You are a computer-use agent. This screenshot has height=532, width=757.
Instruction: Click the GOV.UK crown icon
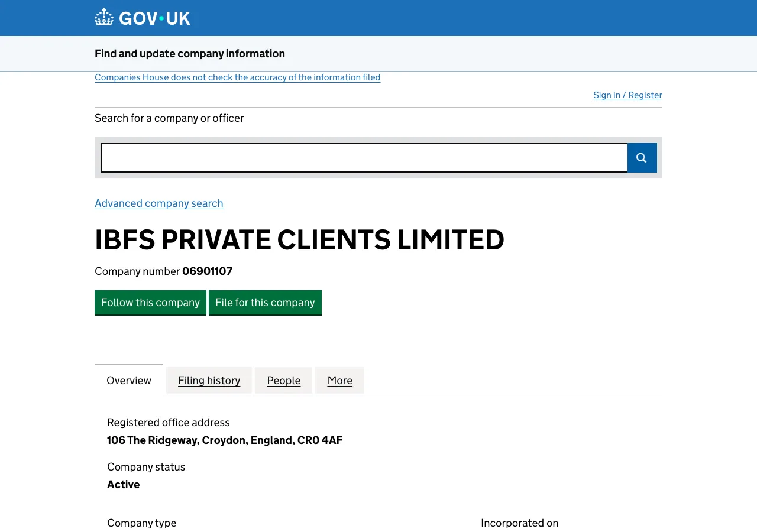click(103, 17)
